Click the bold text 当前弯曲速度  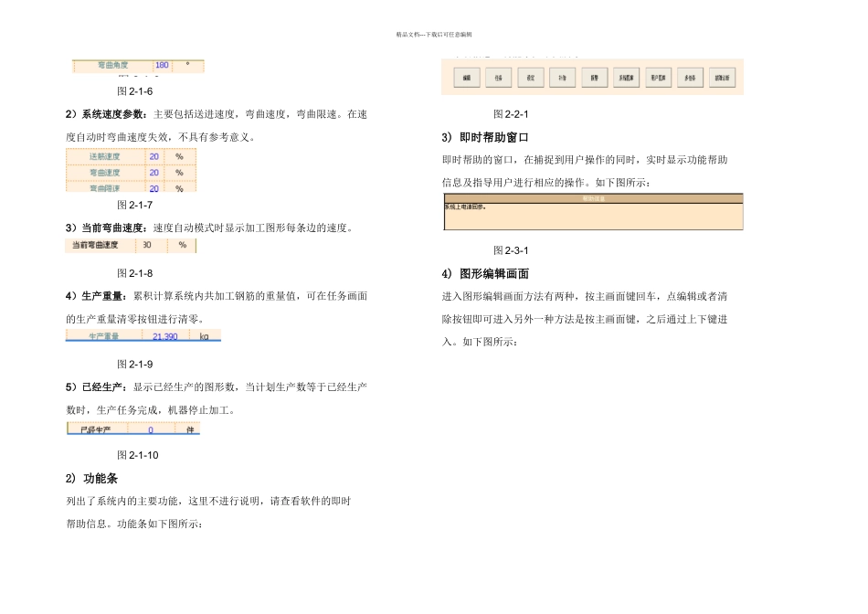pos(112,228)
